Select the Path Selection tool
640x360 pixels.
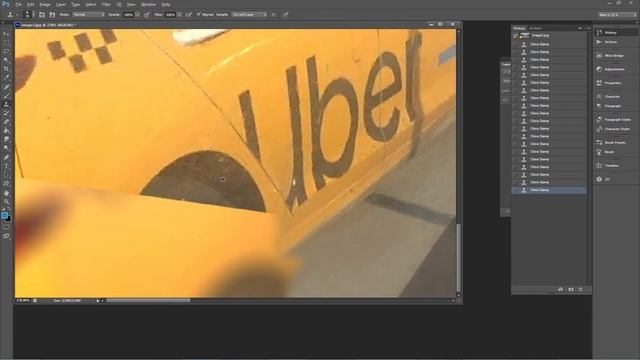point(6,175)
